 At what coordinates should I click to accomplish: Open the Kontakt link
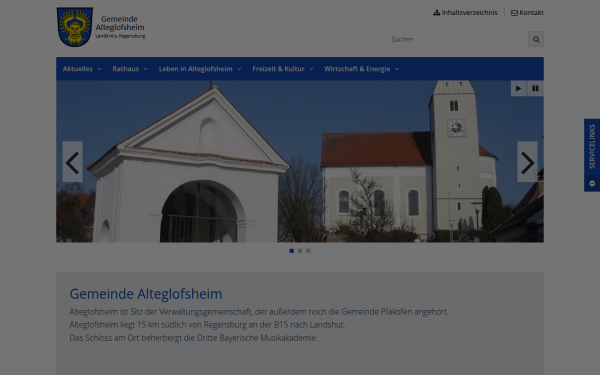(527, 13)
